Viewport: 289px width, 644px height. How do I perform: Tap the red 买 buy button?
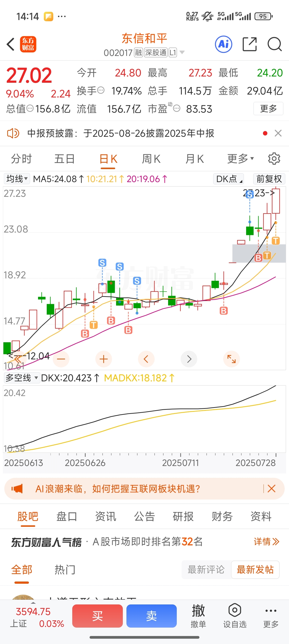(97, 616)
